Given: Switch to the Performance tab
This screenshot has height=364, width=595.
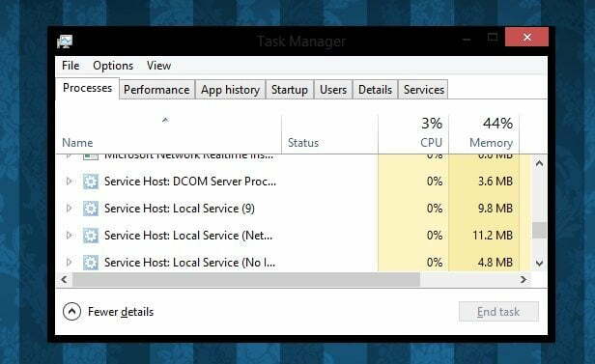Looking at the screenshot, I should click(x=156, y=90).
